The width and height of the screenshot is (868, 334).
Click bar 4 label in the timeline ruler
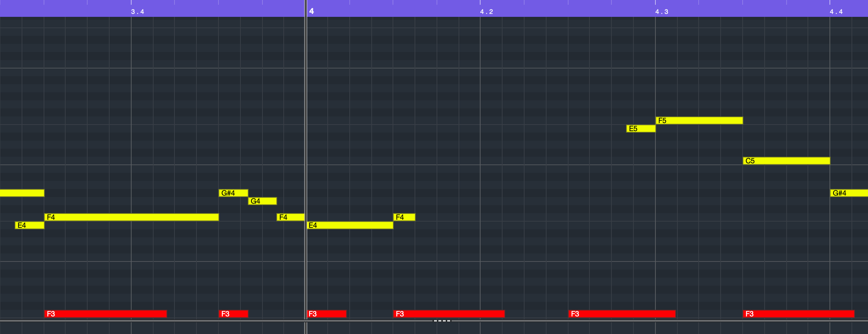pyautogui.click(x=311, y=11)
